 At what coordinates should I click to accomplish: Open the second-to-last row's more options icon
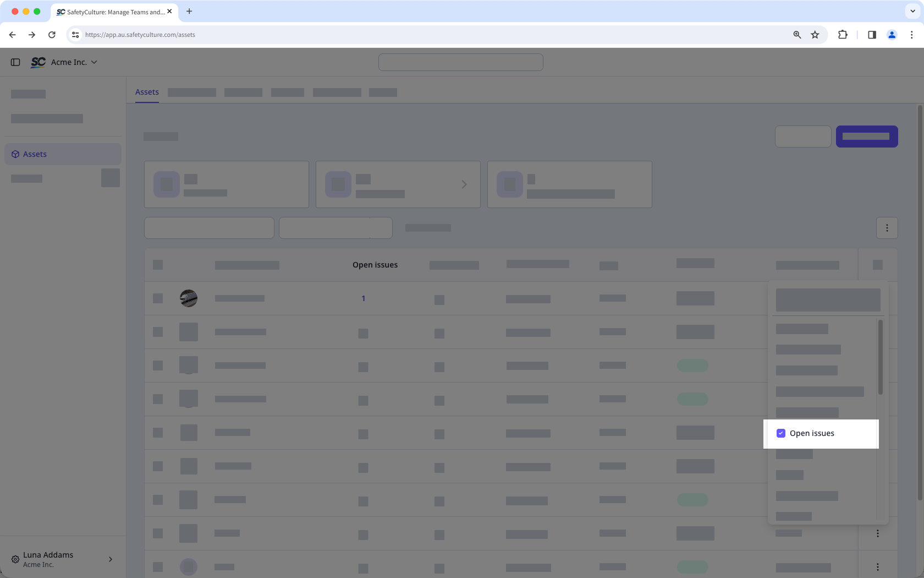[878, 533]
